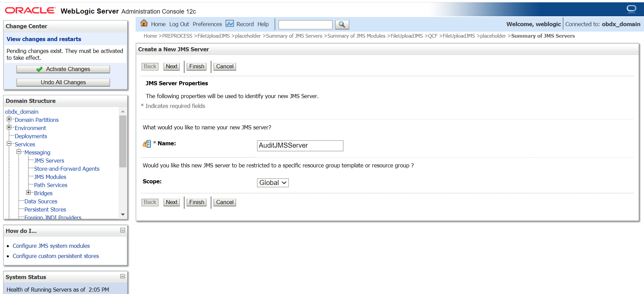Viewport: 644px width, 294px height.
Task: Click Undo All Changes button
Action: [63, 82]
